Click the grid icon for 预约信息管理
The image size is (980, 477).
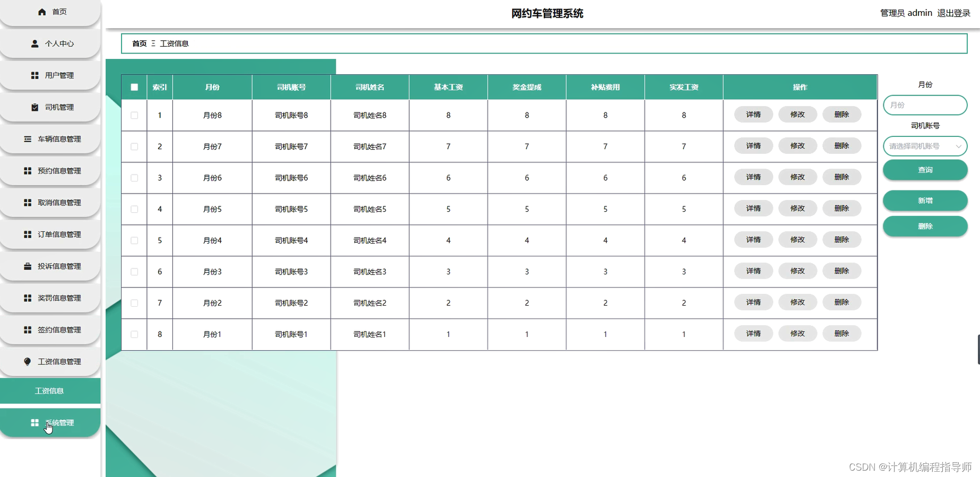coord(28,171)
